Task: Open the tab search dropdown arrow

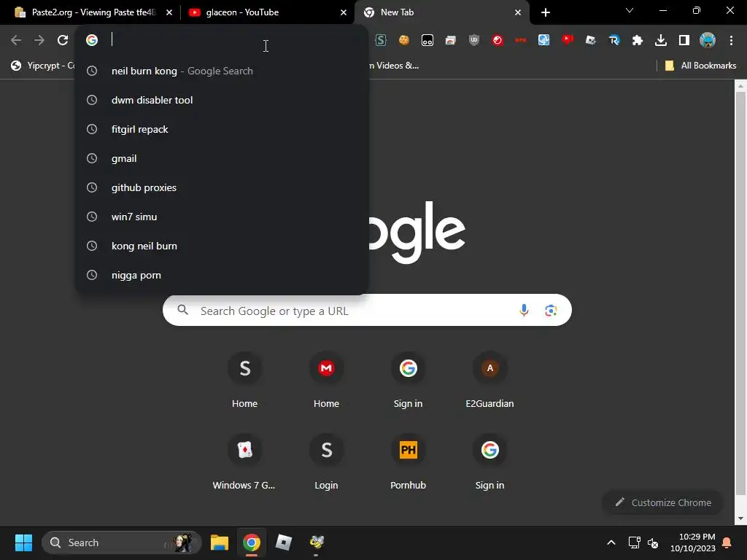Action: click(x=630, y=10)
